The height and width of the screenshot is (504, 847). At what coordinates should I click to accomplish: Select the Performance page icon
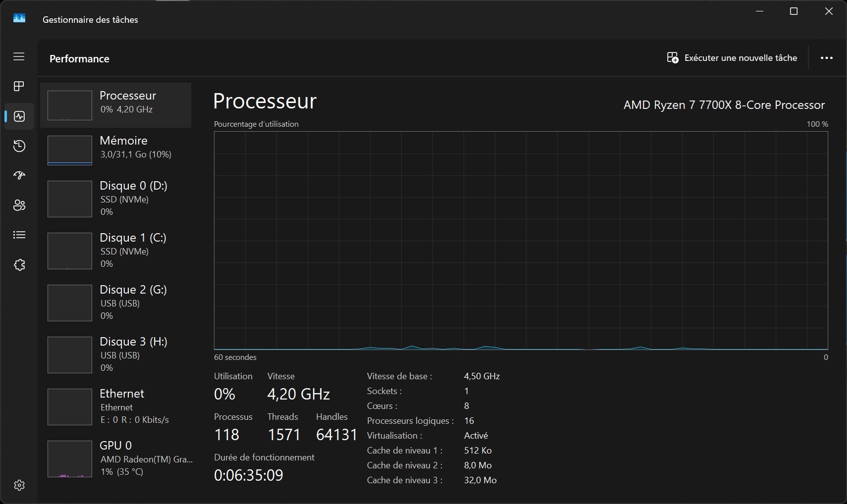[19, 116]
